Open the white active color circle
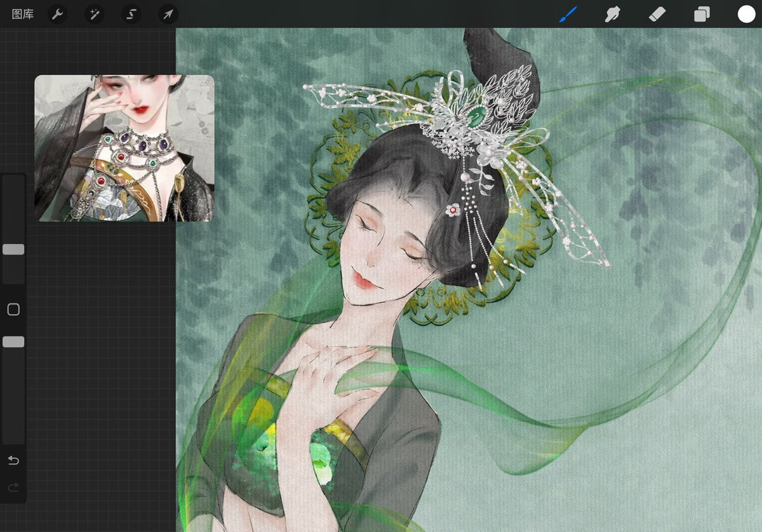This screenshot has height=532, width=762. coord(746,14)
